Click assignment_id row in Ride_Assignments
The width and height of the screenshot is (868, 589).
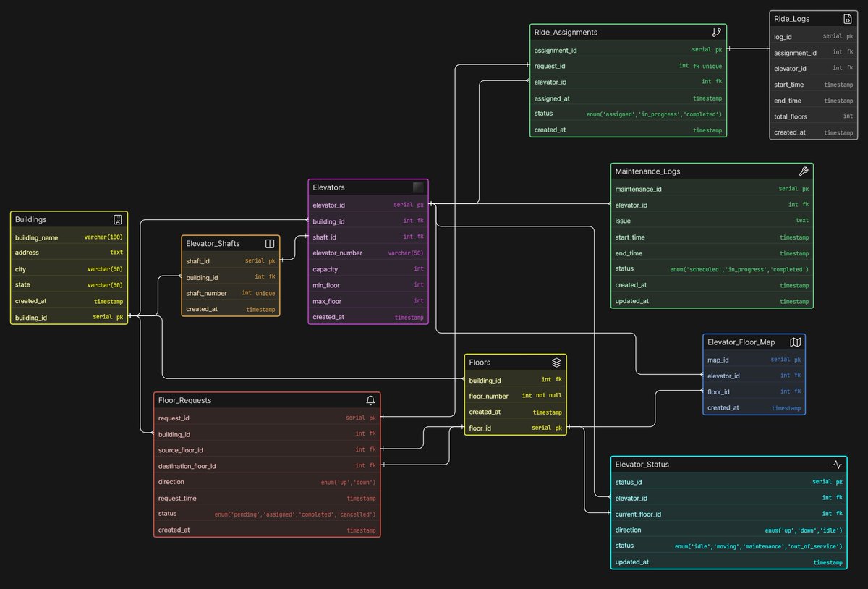pyautogui.click(x=628, y=51)
